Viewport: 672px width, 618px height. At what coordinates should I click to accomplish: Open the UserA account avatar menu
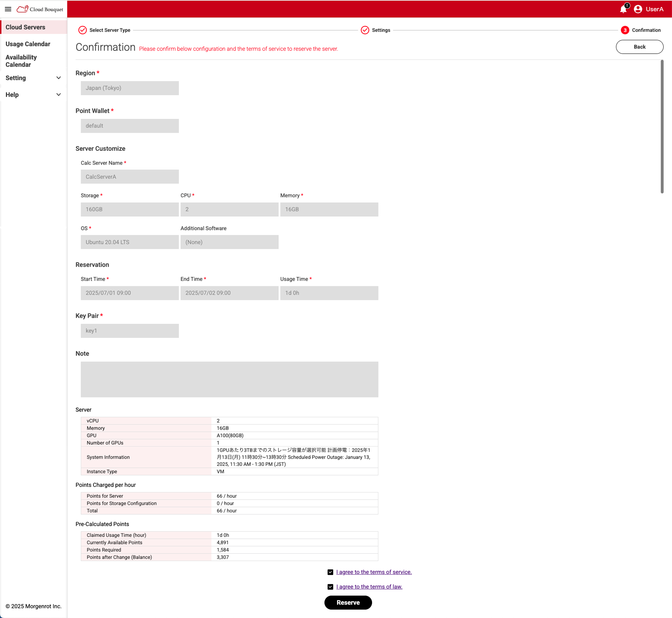(x=638, y=9)
